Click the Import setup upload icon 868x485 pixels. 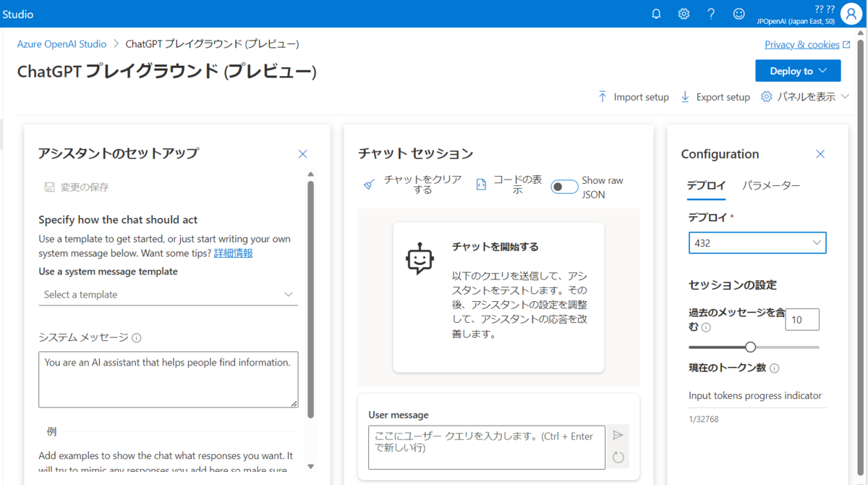tap(603, 96)
